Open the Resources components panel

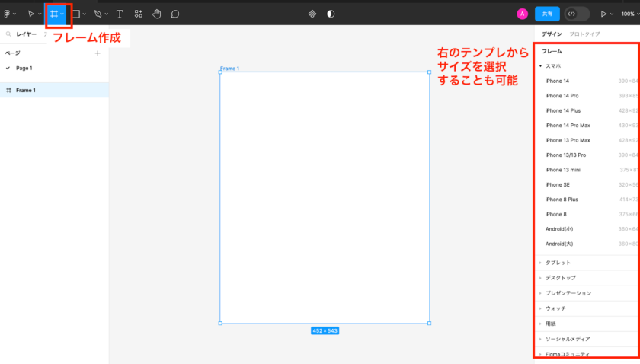coord(138,14)
